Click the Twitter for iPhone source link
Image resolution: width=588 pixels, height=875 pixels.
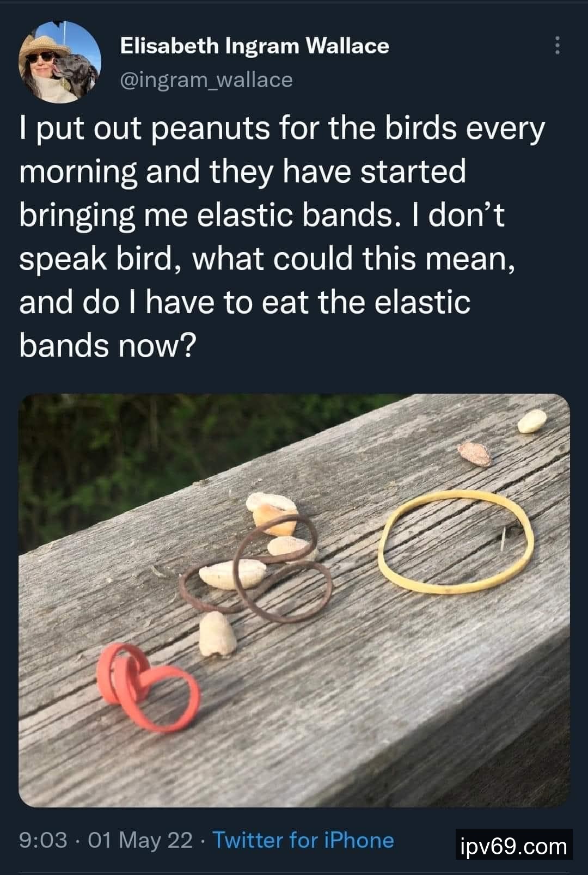(303, 840)
